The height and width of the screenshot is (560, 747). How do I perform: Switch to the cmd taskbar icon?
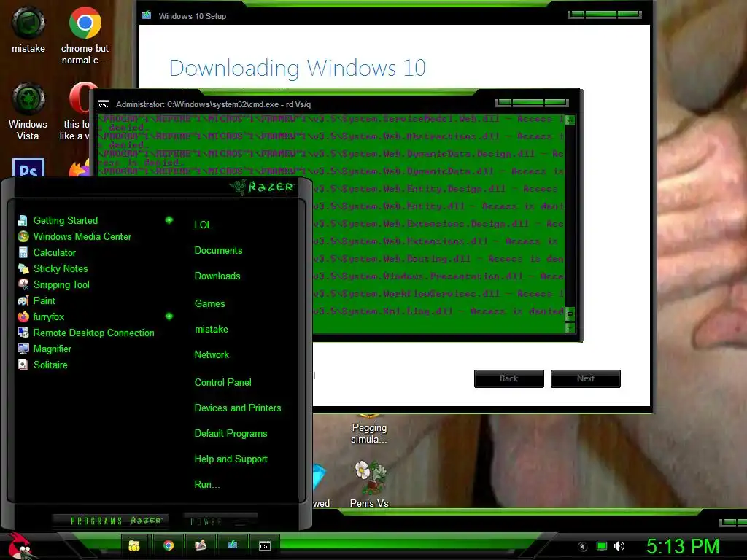point(264,545)
